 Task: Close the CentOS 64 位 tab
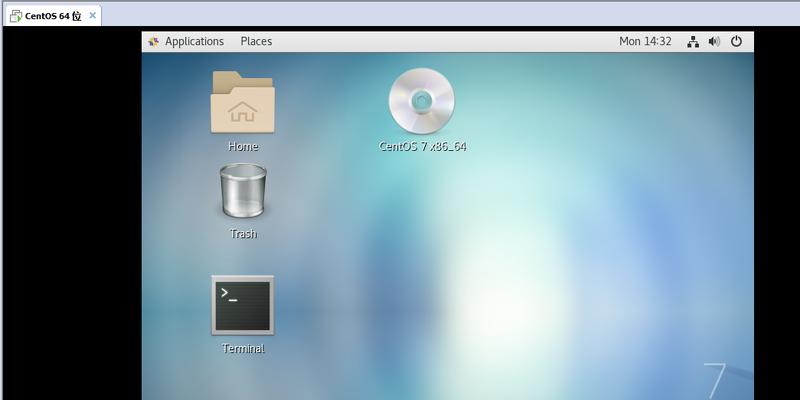(92, 15)
